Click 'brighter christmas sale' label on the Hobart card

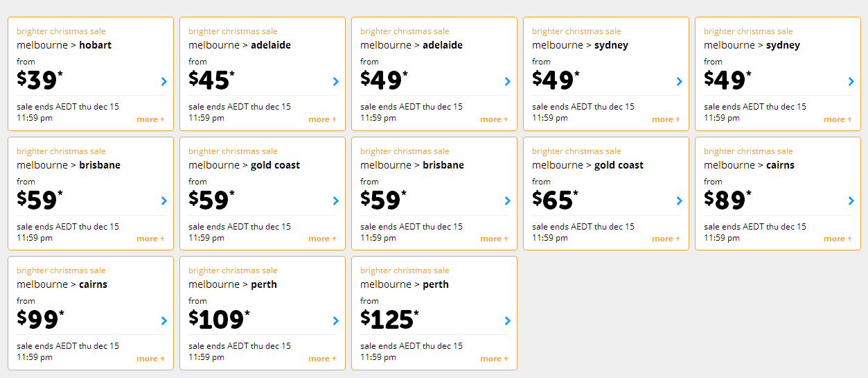(x=61, y=31)
